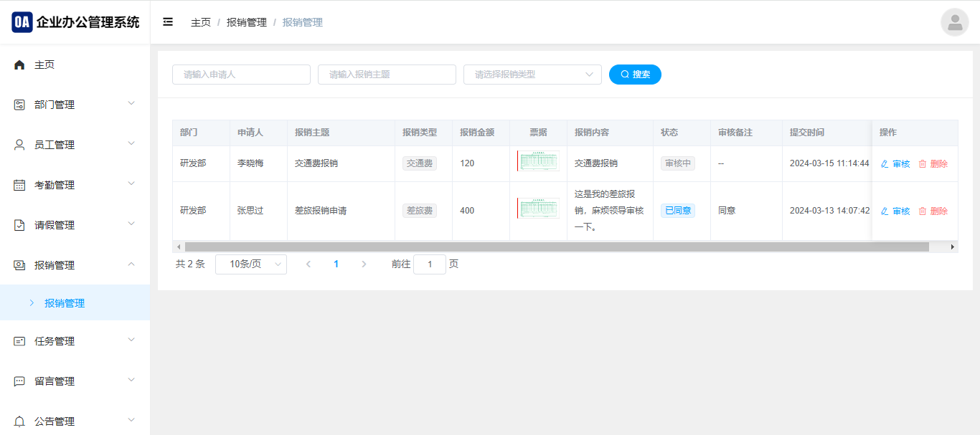
Task: Go to 主页 via breadcrumb
Action: (x=200, y=22)
